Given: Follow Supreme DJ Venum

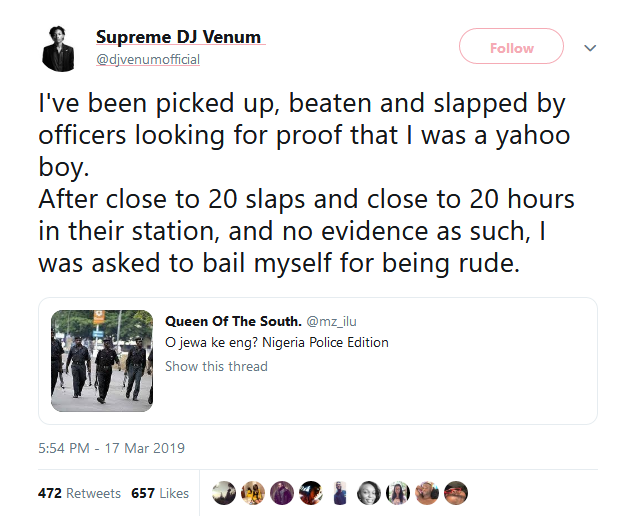Looking at the screenshot, I should (511, 47).
